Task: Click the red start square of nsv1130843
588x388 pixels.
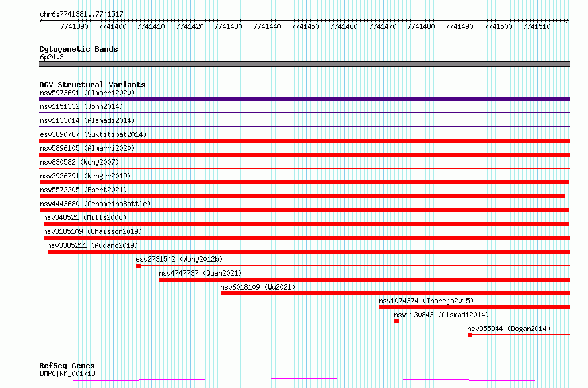Action: click(x=397, y=321)
